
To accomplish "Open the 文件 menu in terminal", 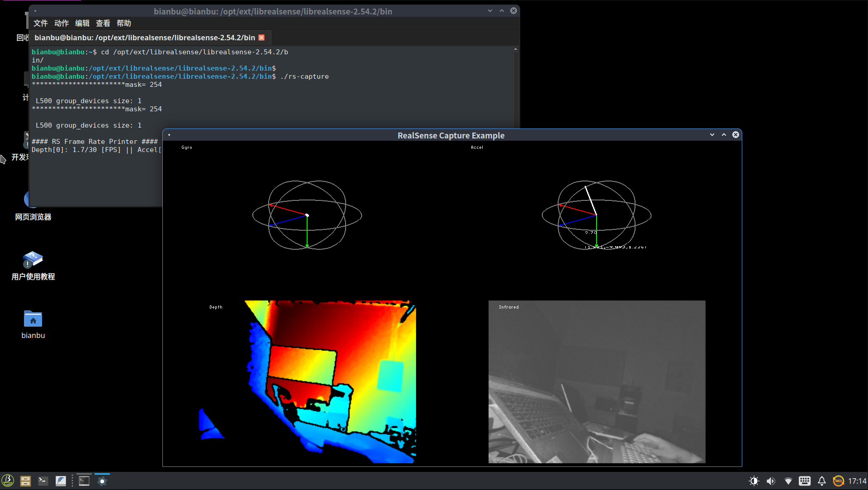I will tap(40, 23).
